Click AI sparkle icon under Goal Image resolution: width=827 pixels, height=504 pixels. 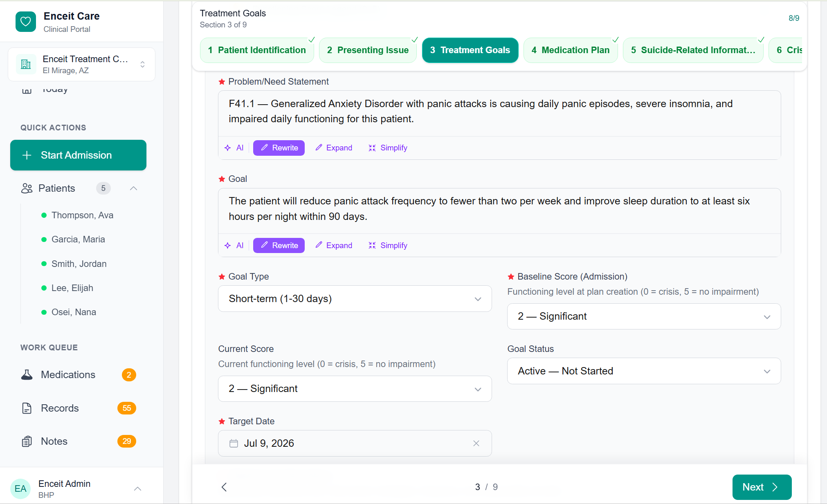[228, 246]
